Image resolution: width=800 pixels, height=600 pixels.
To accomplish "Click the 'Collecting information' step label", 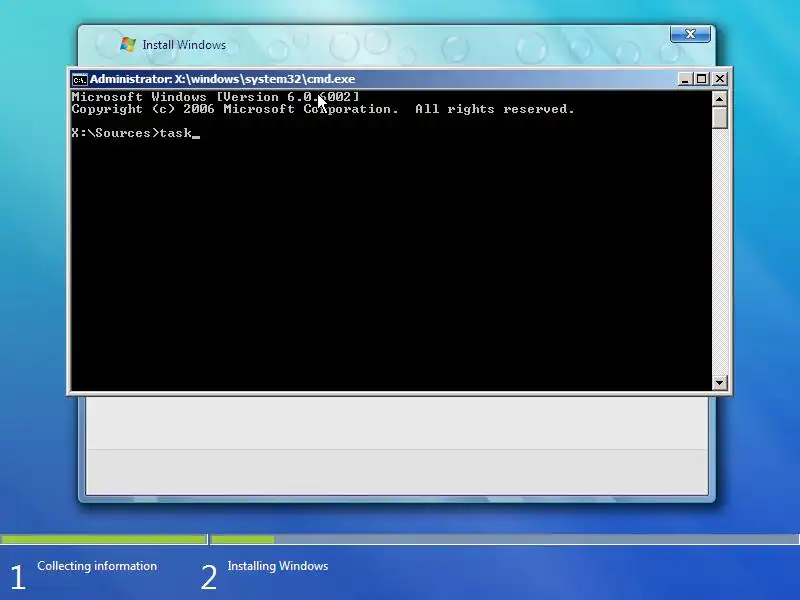I will [97, 566].
